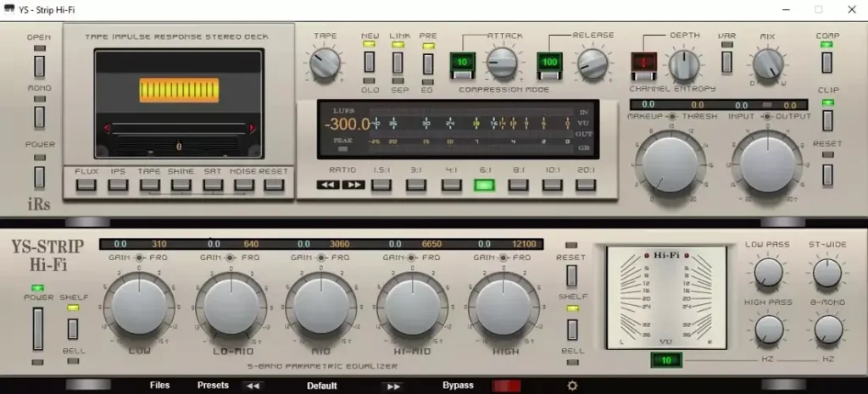Click the settings gear icon
This screenshot has height=394, width=868.
coord(573,386)
